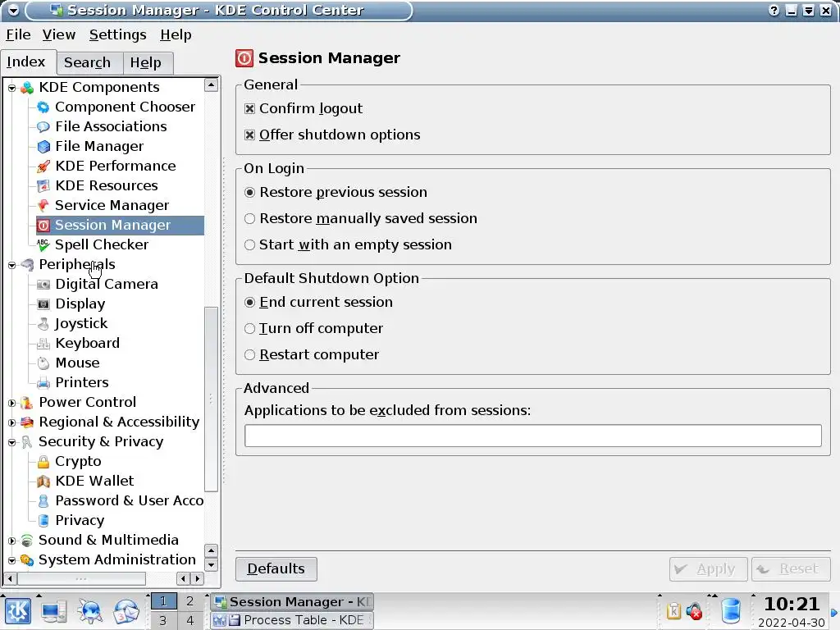
Task: Select the Keyboard module icon
Action: pyautogui.click(x=43, y=344)
